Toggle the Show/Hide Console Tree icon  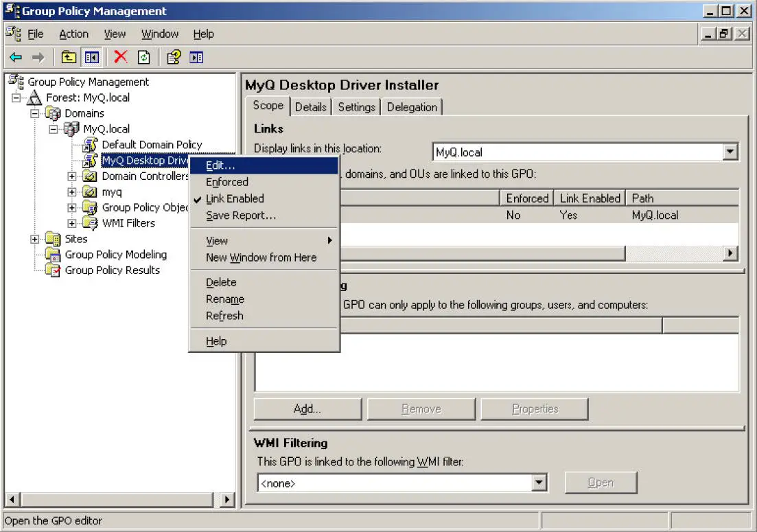pos(92,58)
